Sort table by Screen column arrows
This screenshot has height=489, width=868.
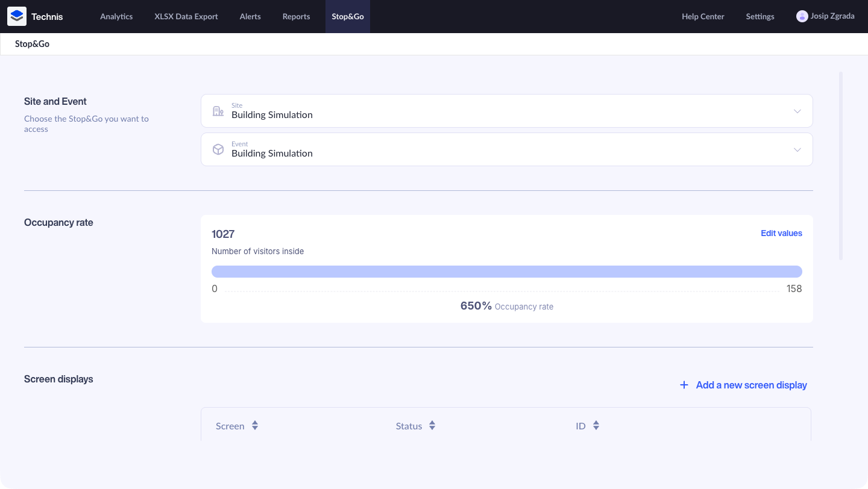coord(255,426)
